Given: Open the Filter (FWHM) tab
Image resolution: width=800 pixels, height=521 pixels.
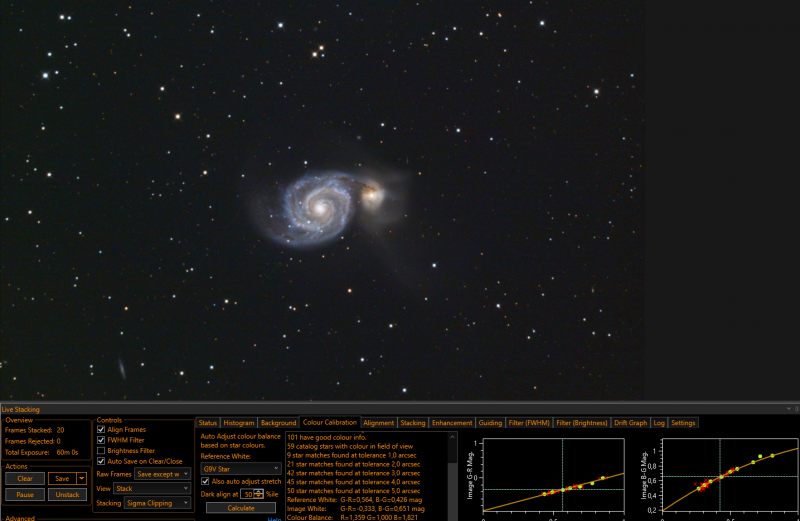Looking at the screenshot, I should 529,423.
